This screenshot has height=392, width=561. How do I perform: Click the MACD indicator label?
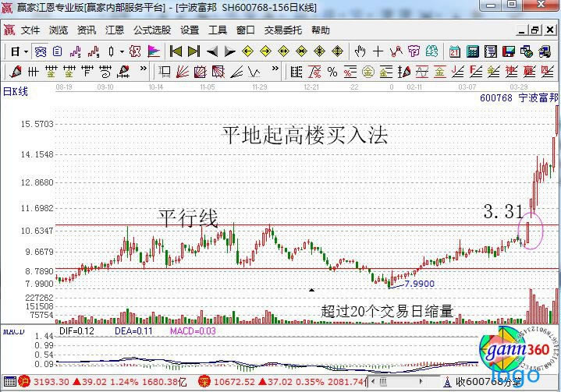pyautogui.click(x=13, y=333)
